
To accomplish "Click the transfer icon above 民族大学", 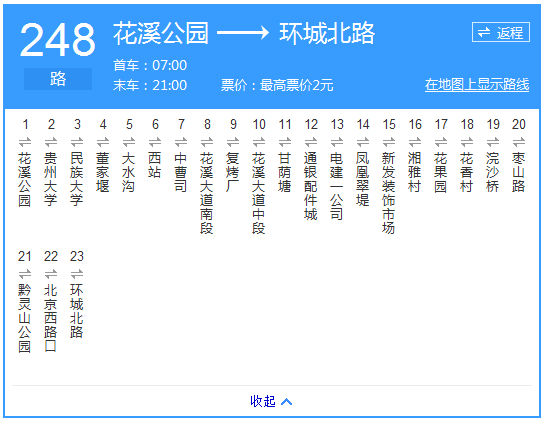I will [x=77, y=142].
